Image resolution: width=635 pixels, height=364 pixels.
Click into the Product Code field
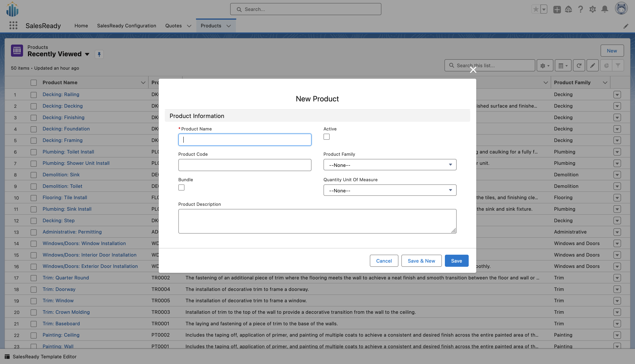click(244, 165)
